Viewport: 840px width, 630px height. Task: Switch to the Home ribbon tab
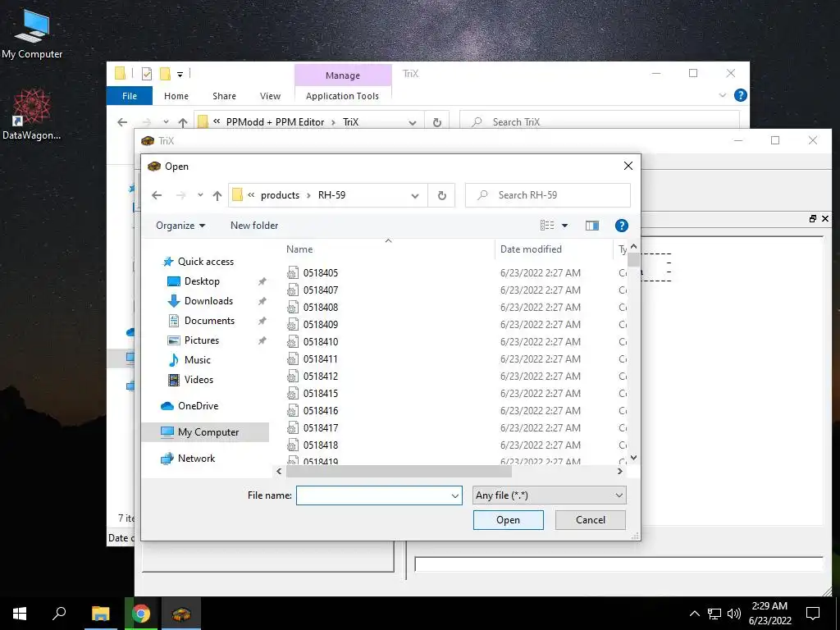176,96
